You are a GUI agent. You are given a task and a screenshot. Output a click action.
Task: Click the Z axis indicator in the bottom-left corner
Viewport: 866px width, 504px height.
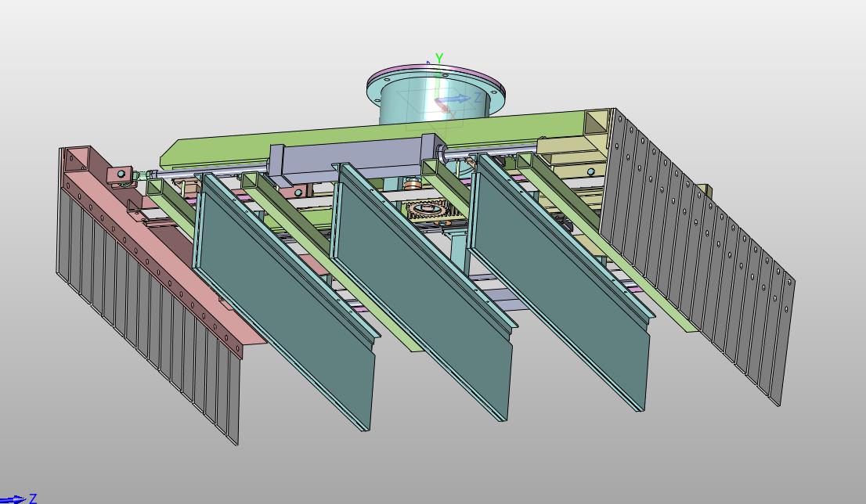click(x=18, y=499)
